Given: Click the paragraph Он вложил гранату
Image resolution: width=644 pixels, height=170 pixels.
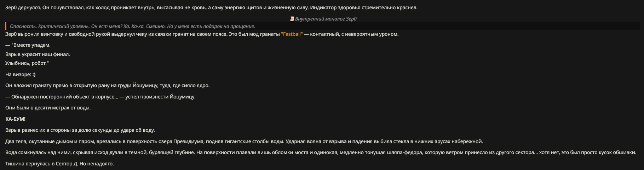Looking at the screenshot, I should click(107, 85).
